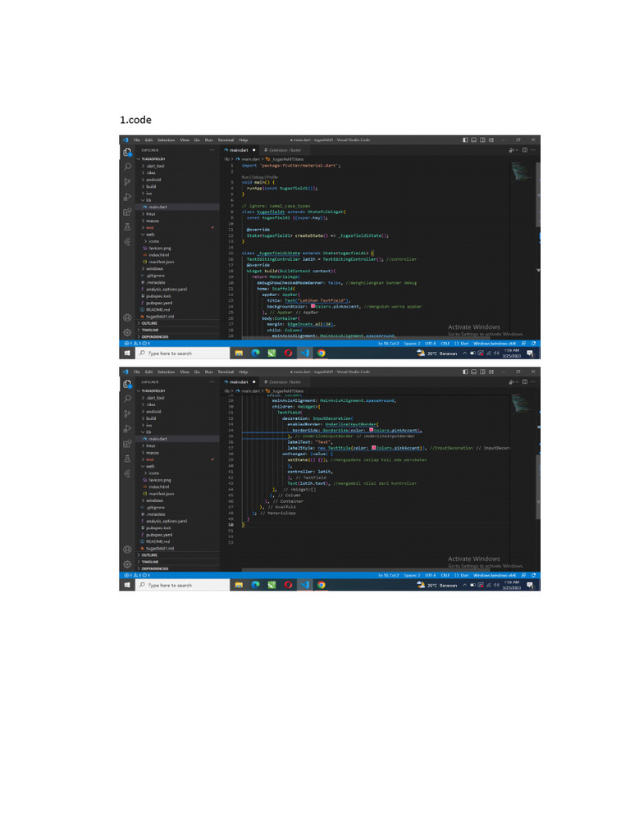Open File menu in top screenshot
Image resolution: width=630 pixels, height=840 pixels.
[137, 139]
